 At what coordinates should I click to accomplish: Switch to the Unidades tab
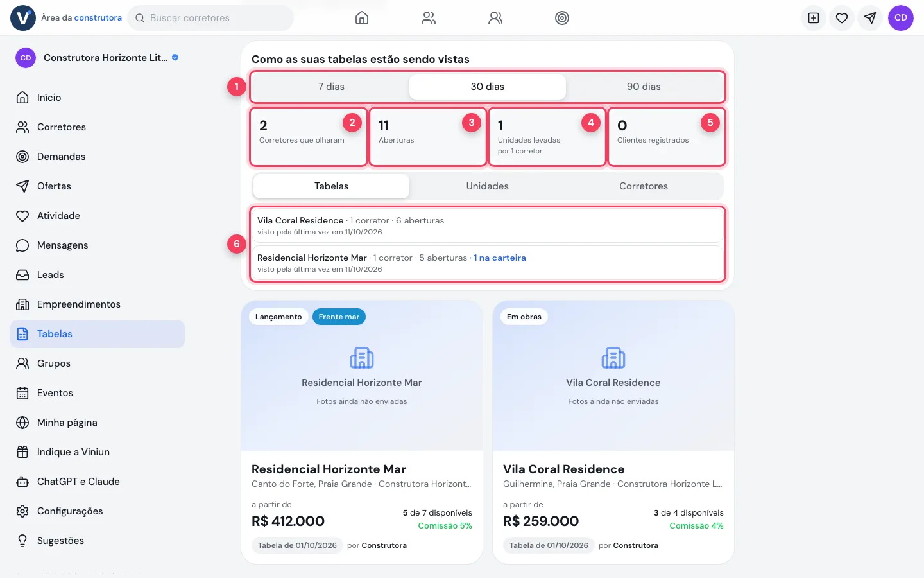488,186
